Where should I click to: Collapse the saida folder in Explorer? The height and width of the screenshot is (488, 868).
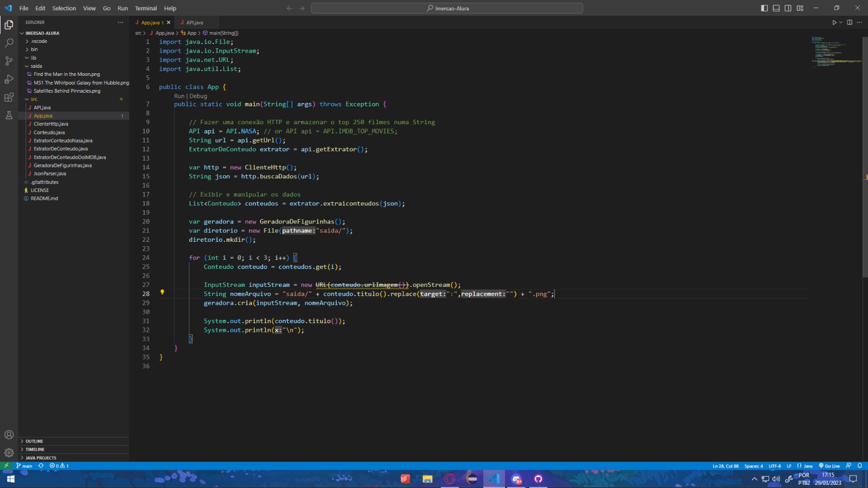pyautogui.click(x=36, y=66)
